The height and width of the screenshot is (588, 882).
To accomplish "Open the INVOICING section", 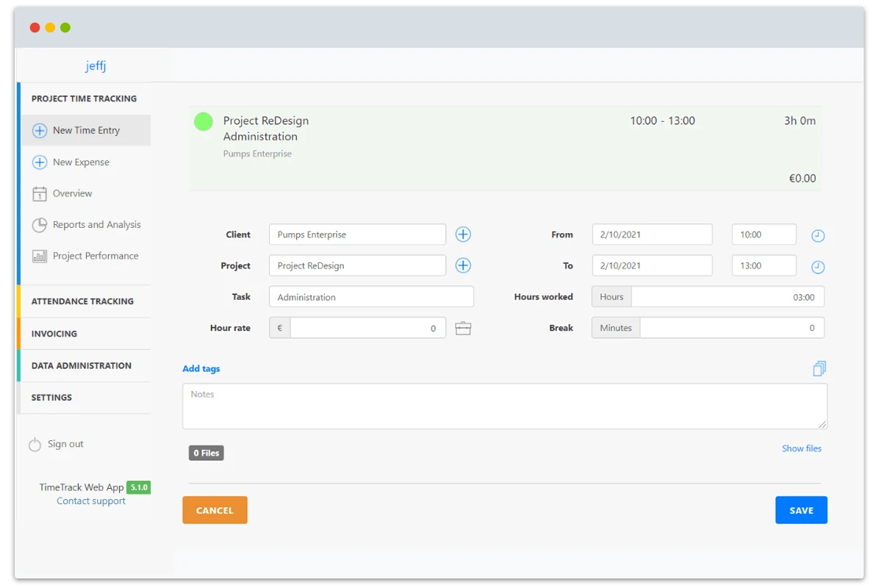I will [55, 334].
